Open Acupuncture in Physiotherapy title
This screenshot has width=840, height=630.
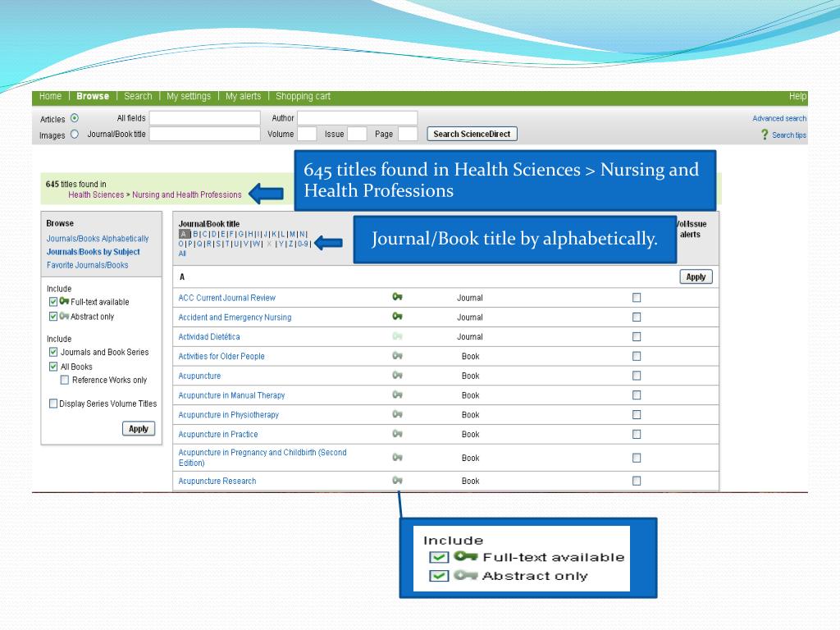pos(228,414)
